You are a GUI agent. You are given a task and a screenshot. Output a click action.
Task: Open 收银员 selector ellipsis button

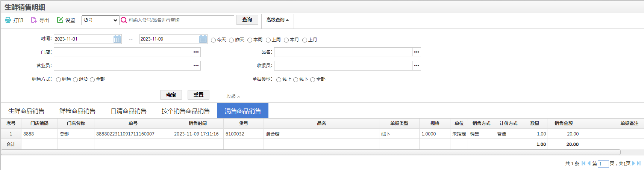(417, 66)
